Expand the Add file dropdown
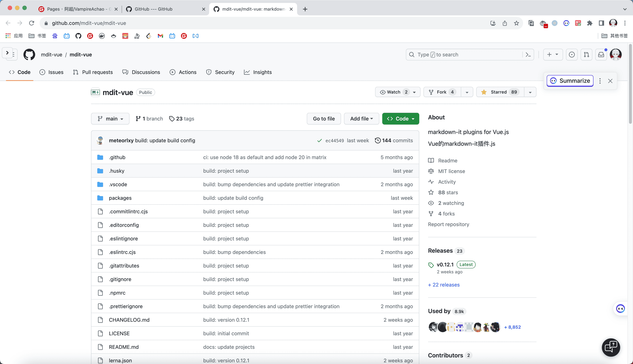633x364 pixels. coord(361,119)
